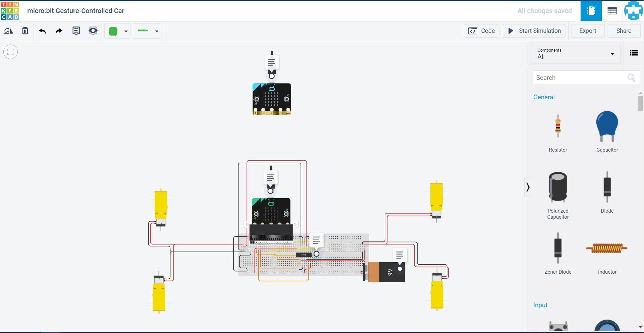Select the Rotate tool
Image resolution: width=644 pixels, height=333 pixels.
click(x=8, y=31)
